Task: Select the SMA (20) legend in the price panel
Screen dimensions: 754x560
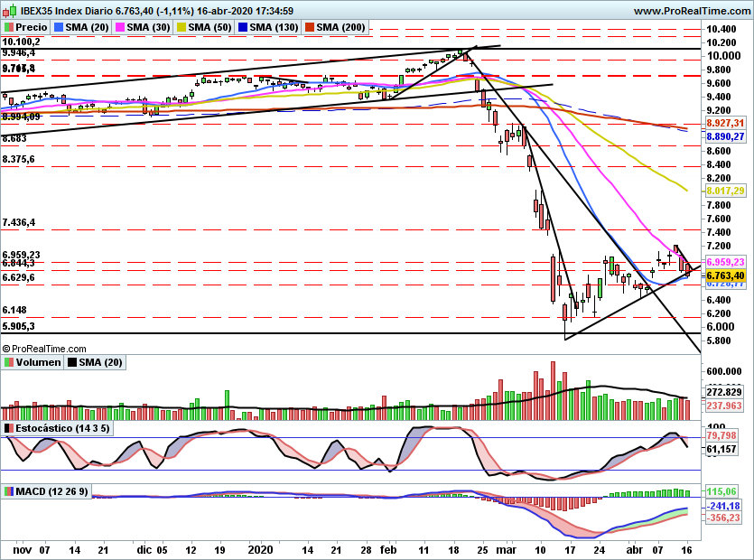Action: (x=81, y=27)
